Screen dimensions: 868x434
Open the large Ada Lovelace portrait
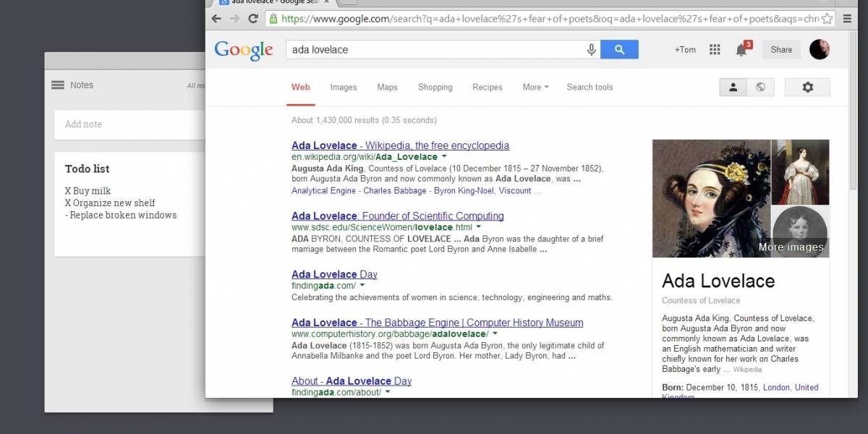tap(712, 198)
